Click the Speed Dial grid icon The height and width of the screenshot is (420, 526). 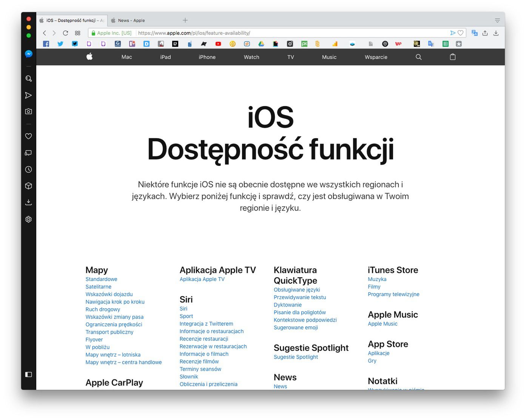click(x=78, y=33)
